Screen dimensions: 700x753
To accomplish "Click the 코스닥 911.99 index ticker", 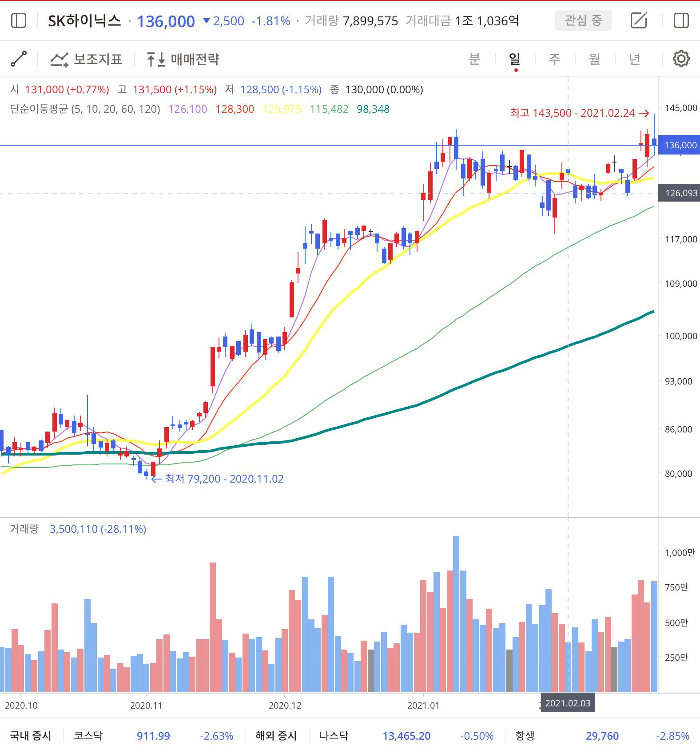I will pyautogui.click(x=153, y=736).
